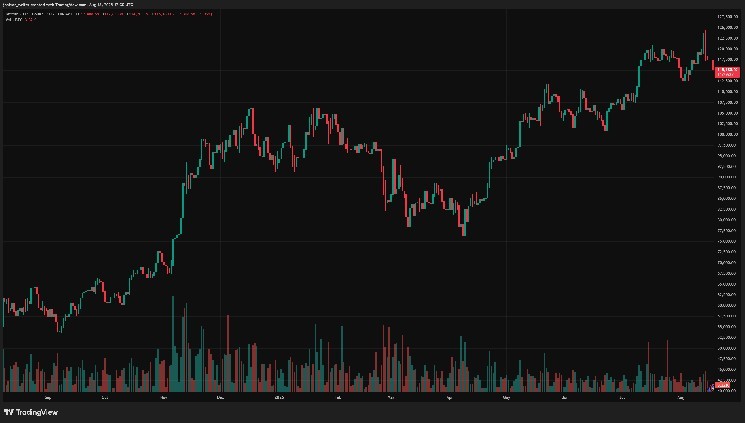745x423 pixels.
Task: Select the symbol legend line at top
Action: pos(109,14)
